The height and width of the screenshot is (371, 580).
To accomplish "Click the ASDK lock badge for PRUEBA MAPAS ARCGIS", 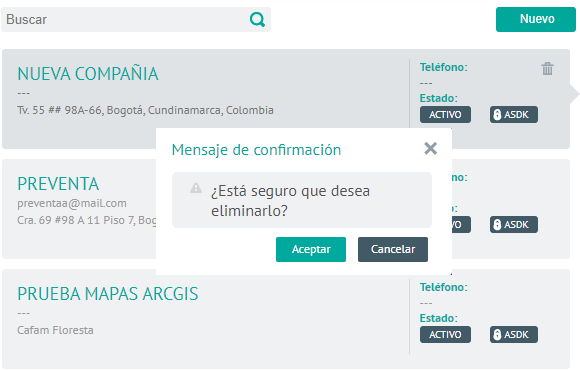I will click(514, 334).
